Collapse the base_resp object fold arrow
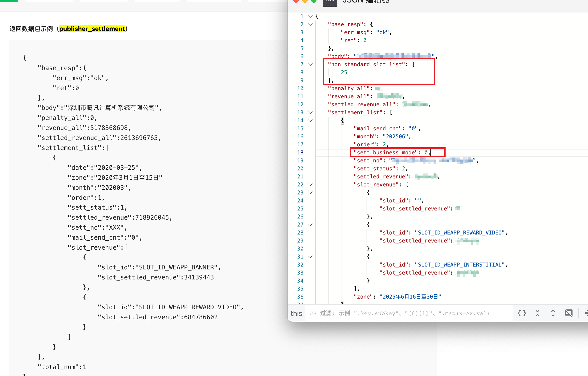 (310, 24)
